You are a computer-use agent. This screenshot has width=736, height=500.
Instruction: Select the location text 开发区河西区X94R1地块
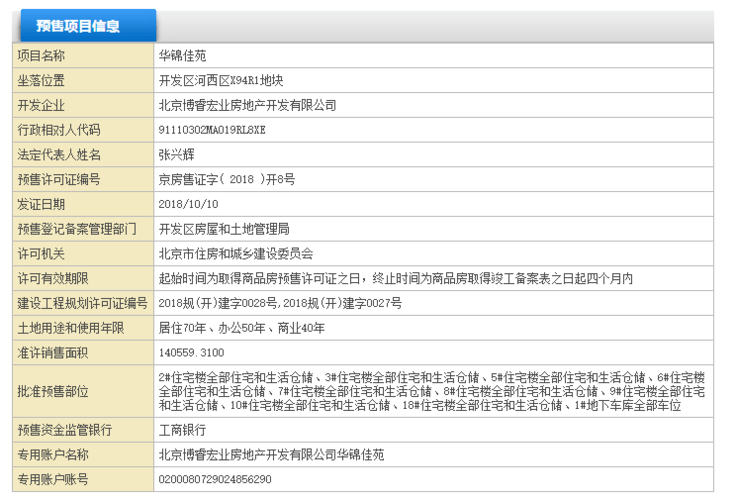(213, 81)
